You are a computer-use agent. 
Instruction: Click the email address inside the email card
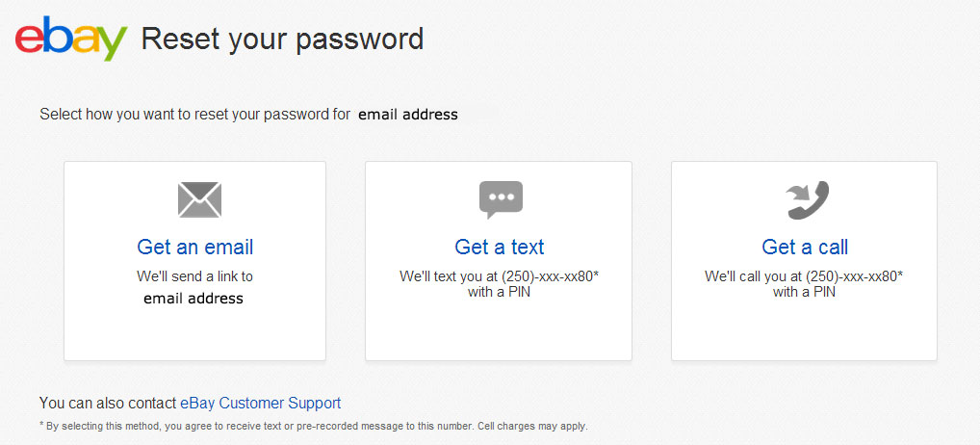(x=193, y=299)
